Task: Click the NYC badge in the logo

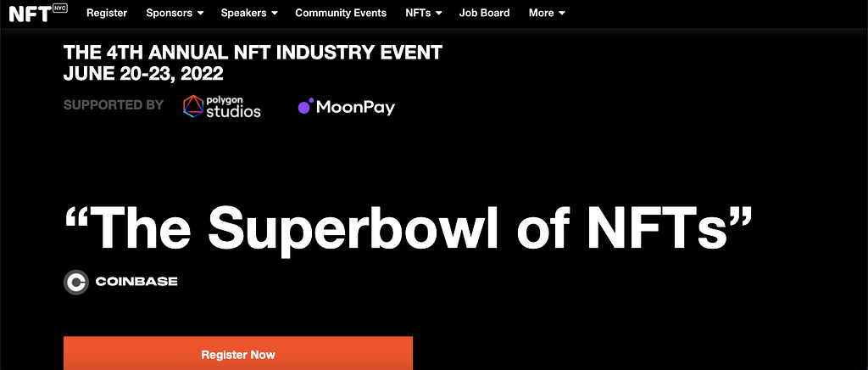Action: tap(60, 8)
